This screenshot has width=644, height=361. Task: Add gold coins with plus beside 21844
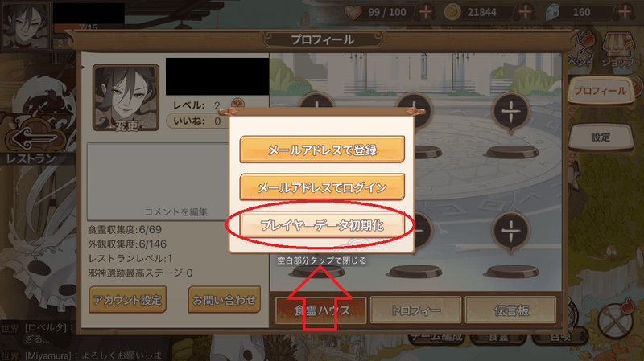coord(526,12)
